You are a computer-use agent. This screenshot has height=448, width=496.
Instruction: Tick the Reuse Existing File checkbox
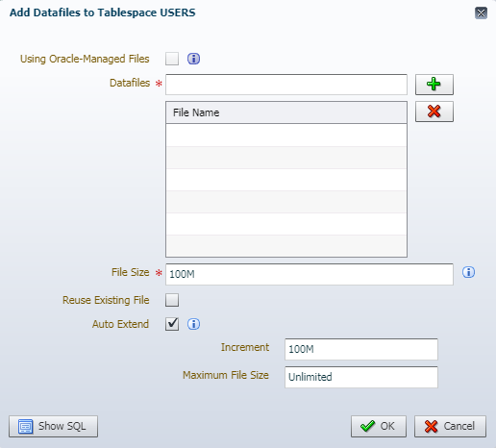coord(172,300)
